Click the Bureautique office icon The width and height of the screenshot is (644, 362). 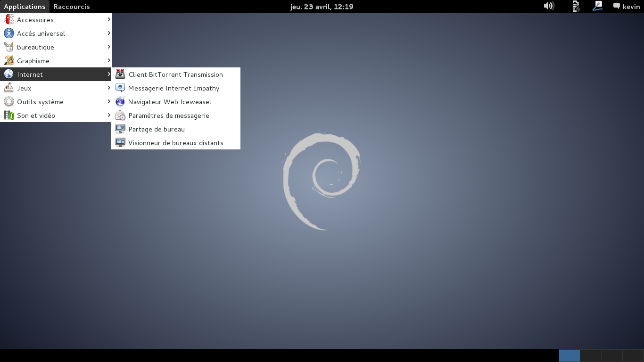(9, 47)
